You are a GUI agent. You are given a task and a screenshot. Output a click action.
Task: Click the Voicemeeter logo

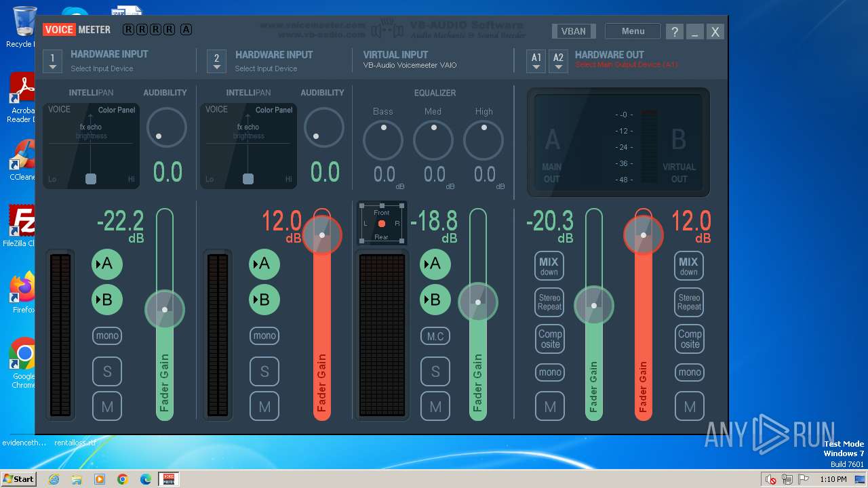(x=77, y=30)
